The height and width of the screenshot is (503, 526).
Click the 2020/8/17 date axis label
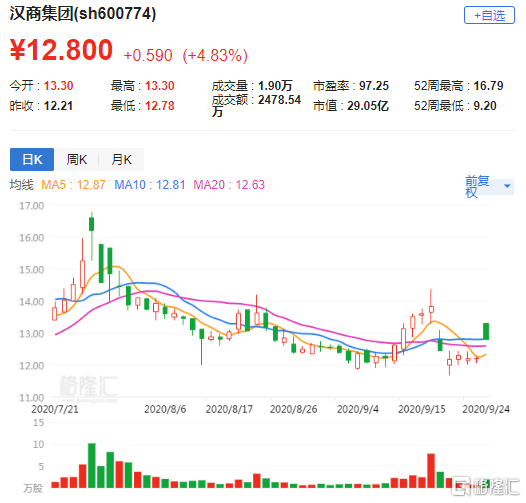tap(229, 409)
